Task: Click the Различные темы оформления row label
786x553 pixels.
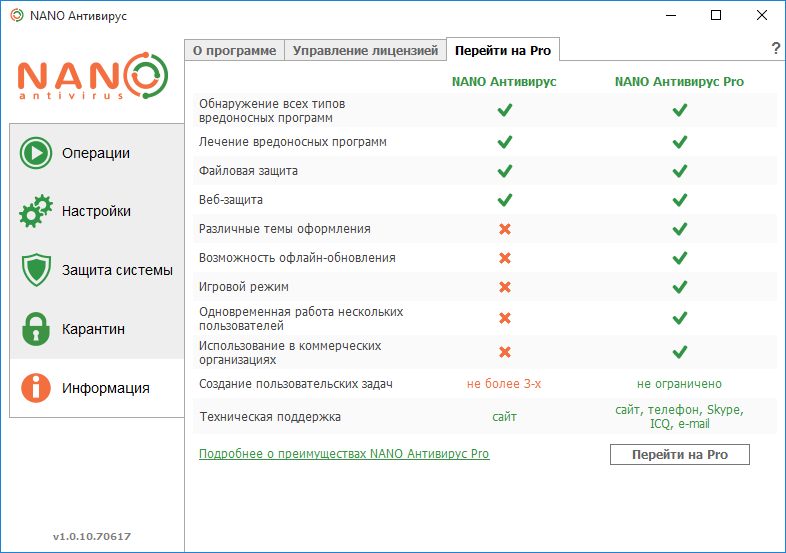Action: 285,229
